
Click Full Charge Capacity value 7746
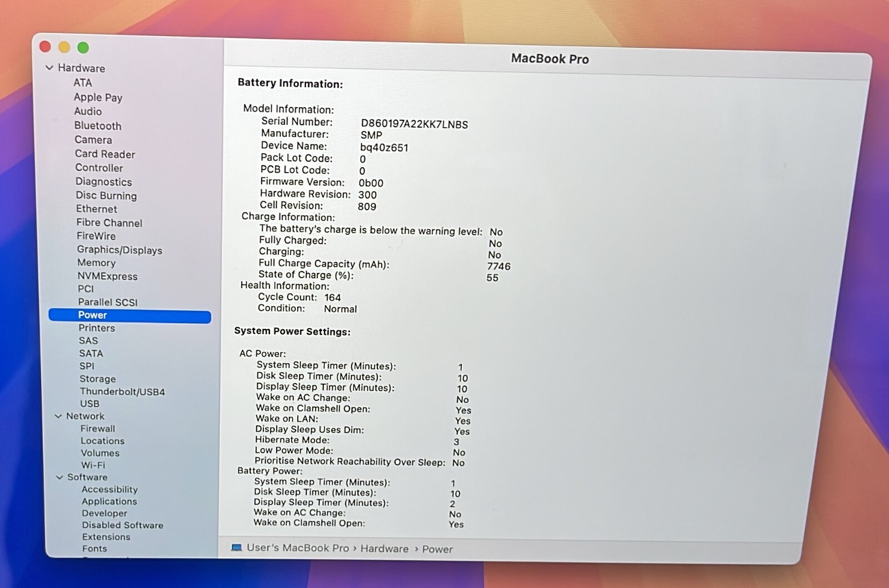tap(499, 266)
